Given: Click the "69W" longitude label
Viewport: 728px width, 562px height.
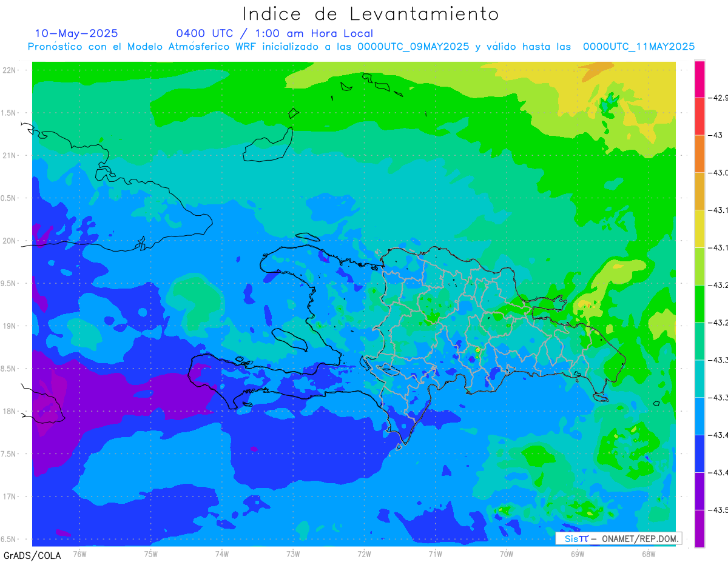Looking at the screenshot, I should point(578,554).
